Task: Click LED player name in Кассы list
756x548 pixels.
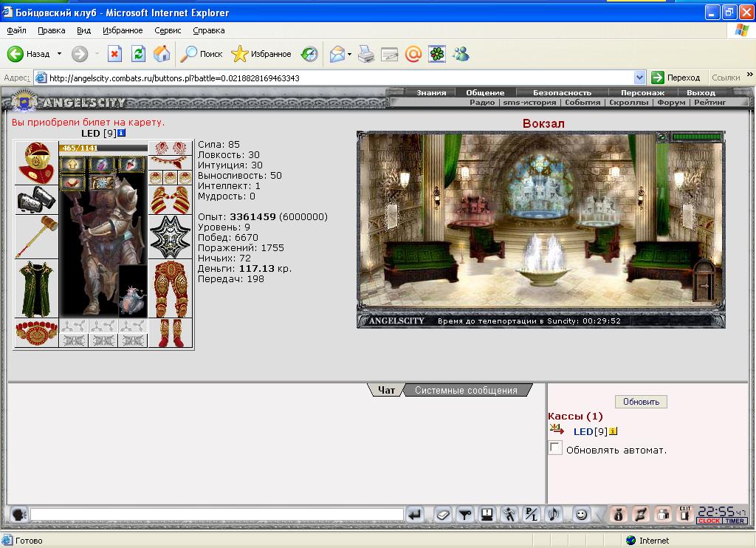Action: coord(583,432)
